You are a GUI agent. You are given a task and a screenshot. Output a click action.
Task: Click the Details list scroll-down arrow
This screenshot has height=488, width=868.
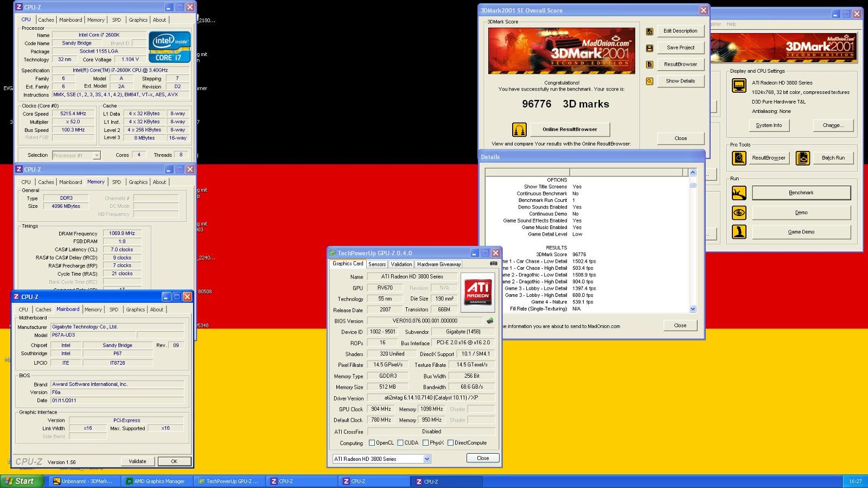pos(692,309)
